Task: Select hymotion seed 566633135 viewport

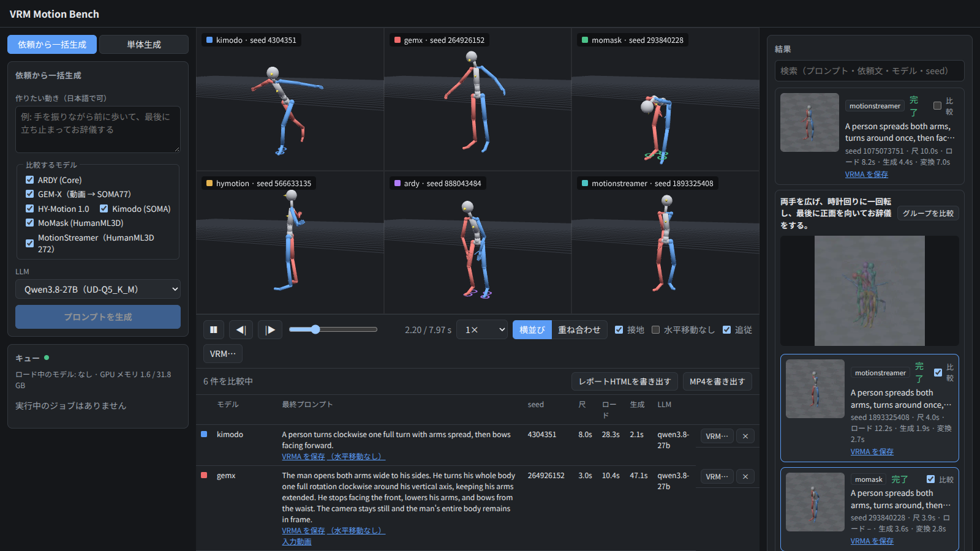Action: (x=290, y=242)
